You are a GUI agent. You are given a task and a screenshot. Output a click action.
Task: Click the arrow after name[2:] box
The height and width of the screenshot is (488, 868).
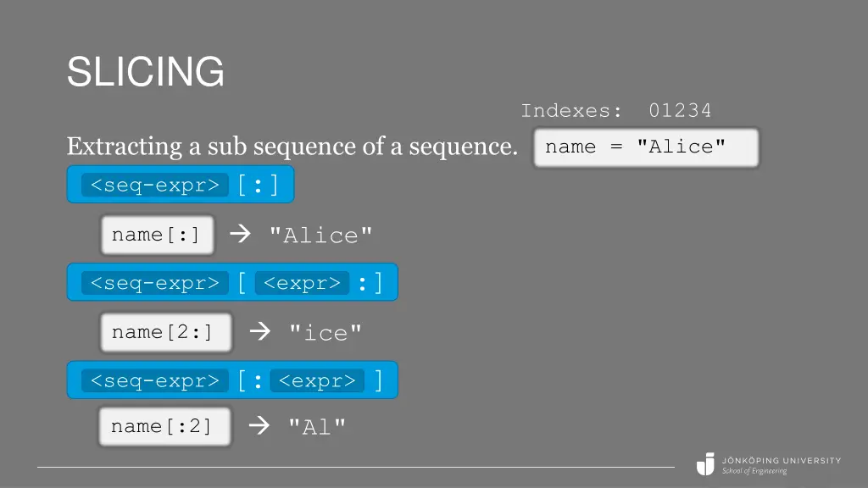[260, 331]
